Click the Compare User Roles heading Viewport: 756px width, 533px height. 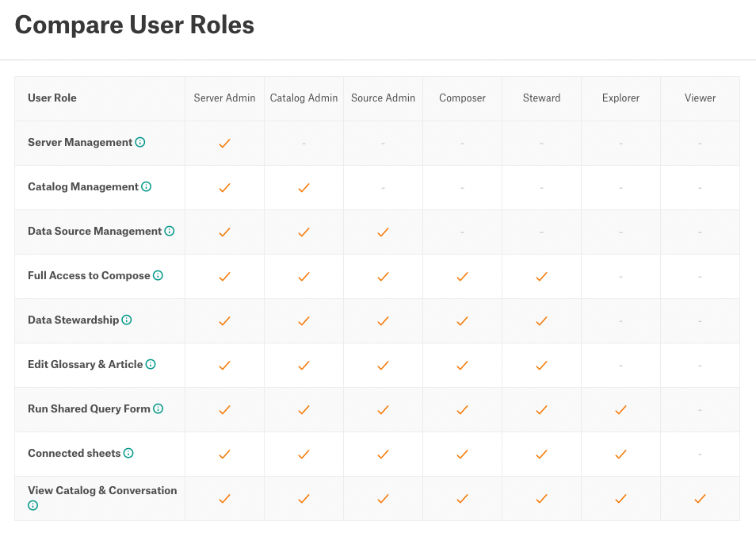pyautogui.click(x=135, y=25)
